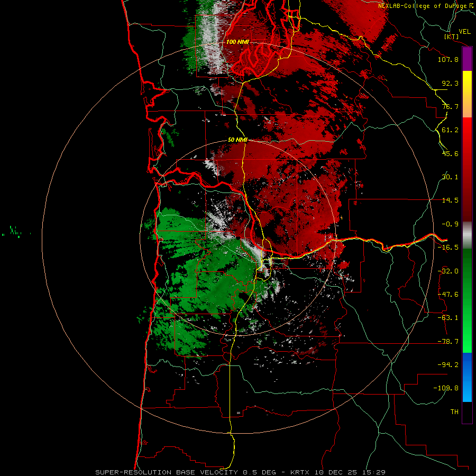Click the yellow-orange segment of the color bar
476x476 pixels.
[467, 94]
